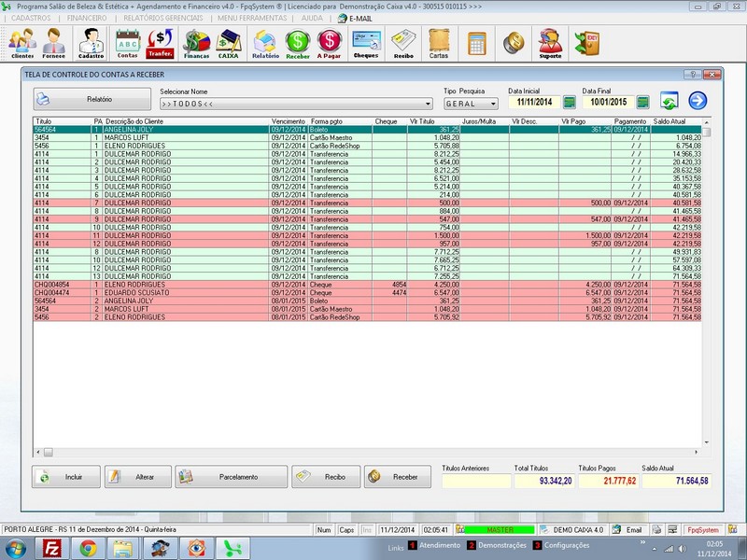Open the RELATÓRIOS GERENCIAIS menu
This screenshot has height=560, width=747.
pyautogui.click(x=166, y=18)
